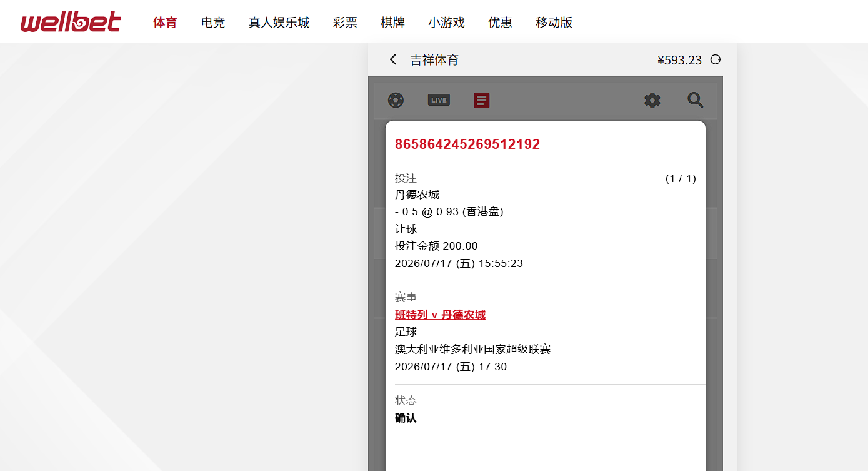
Task: Select bet ID 865864245269512192
Action: 467,144
